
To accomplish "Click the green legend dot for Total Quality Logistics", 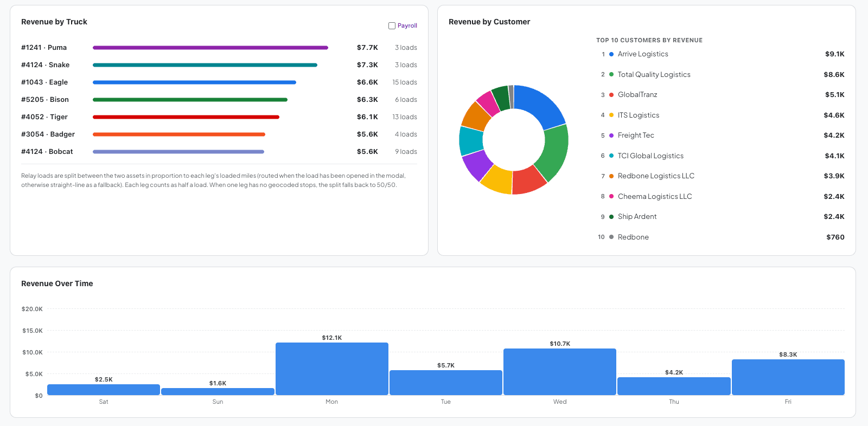I will click(611, 75).
